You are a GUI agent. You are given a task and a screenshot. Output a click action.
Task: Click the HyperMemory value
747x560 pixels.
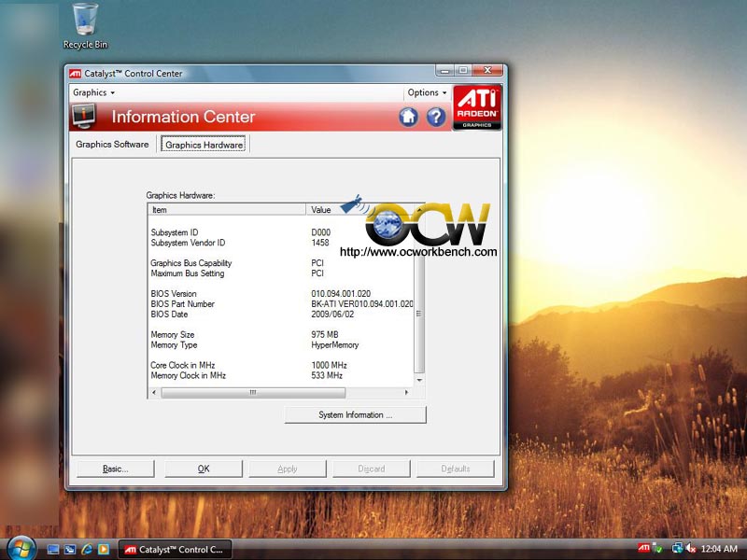click(335, 344)
